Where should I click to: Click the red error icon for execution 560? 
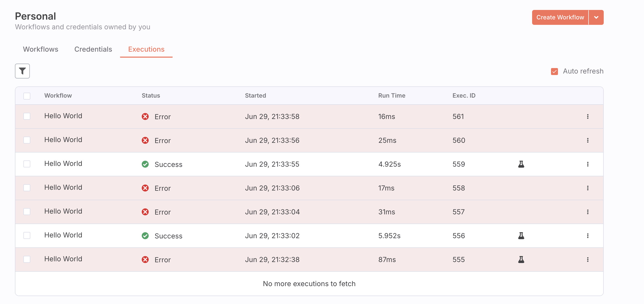[145, 140]
